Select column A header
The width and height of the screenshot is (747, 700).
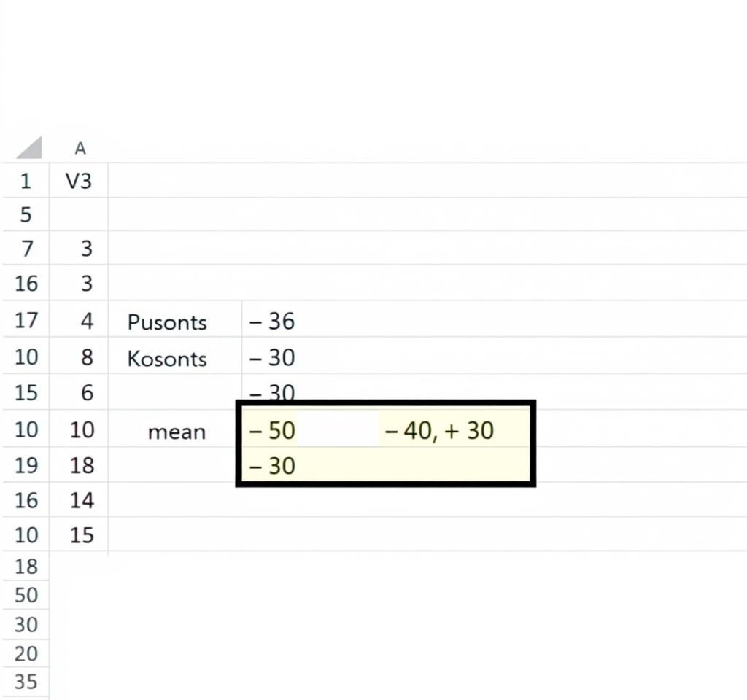point(80,149)
